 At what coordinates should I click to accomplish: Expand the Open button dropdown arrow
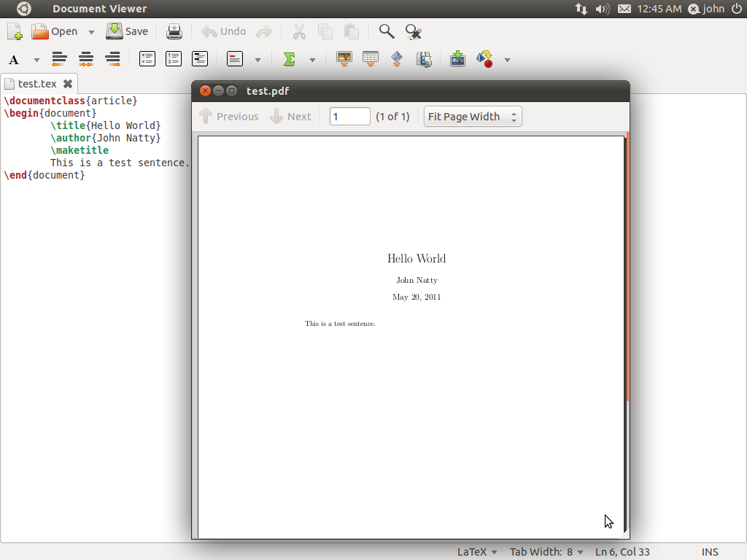pos(91,31)
